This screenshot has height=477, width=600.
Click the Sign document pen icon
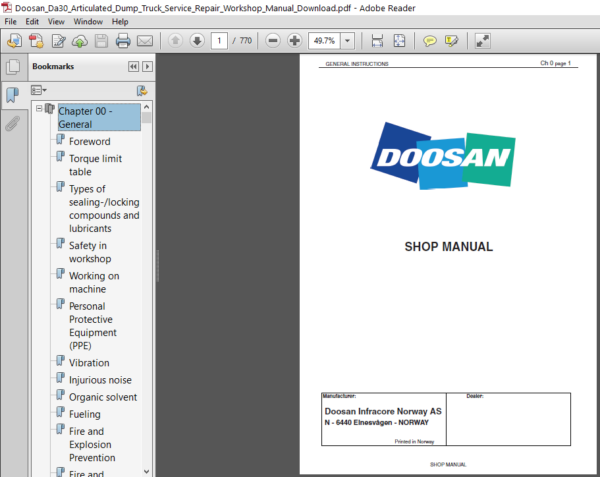pyautogui.click(x=58, y=41)
